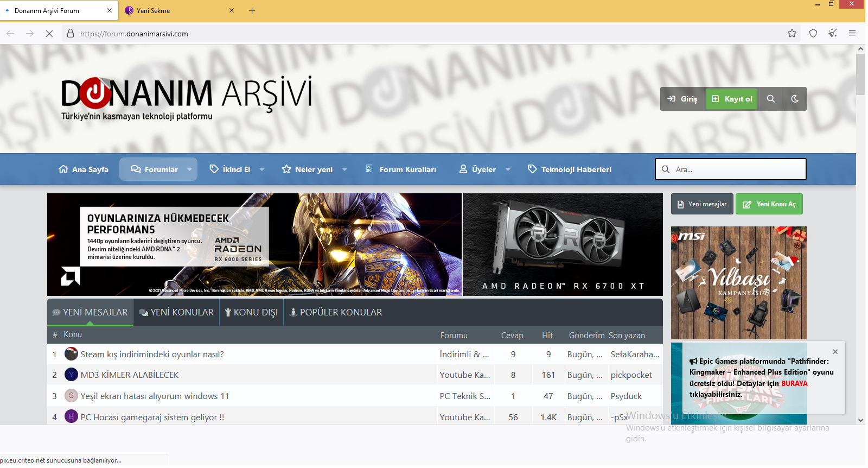
Task: Click the Giriş login button
Action: click(x=682, y=99)
